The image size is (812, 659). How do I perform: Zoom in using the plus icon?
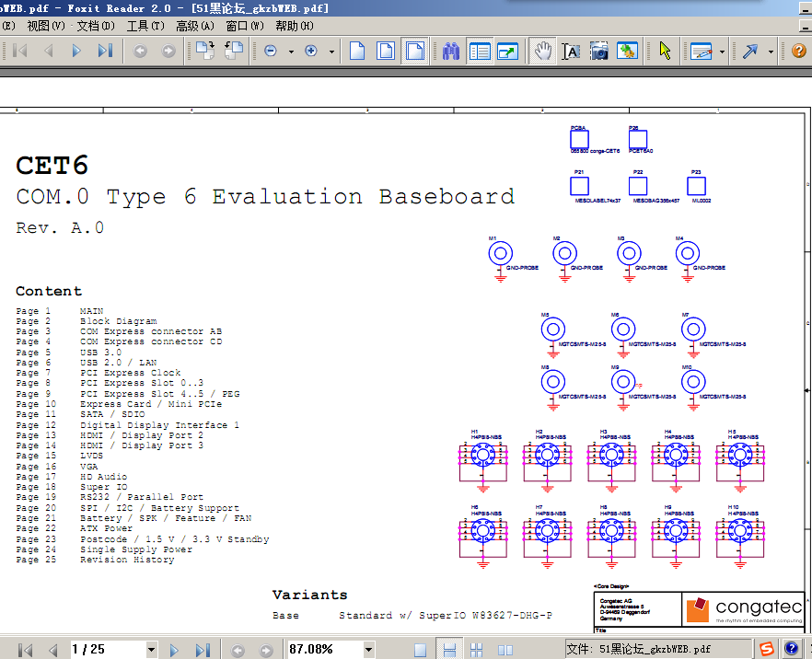click(x=311, y=51)
